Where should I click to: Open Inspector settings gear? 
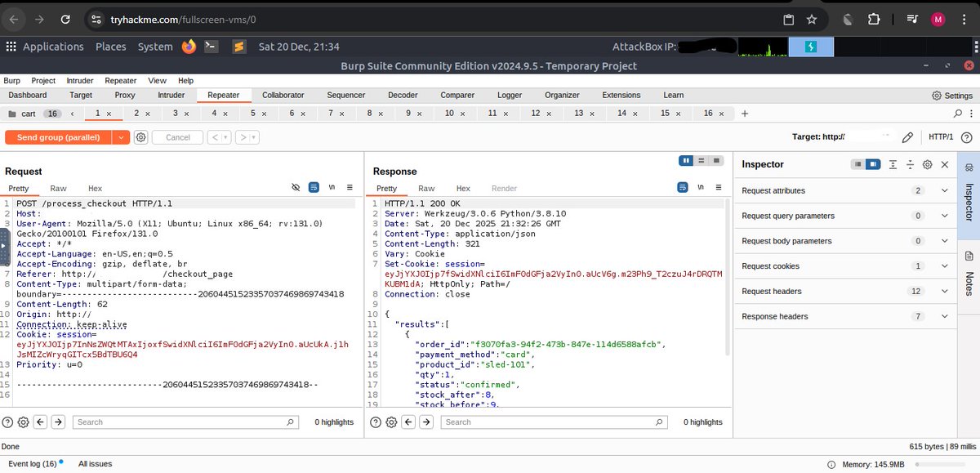(x=928, y=164)
